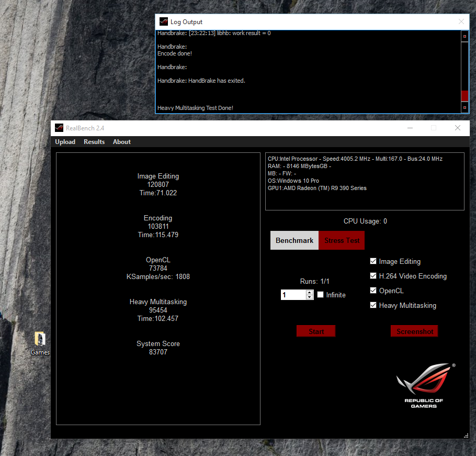Click the 'OS:Windows 10 Pro' line

tap(293, 181)
